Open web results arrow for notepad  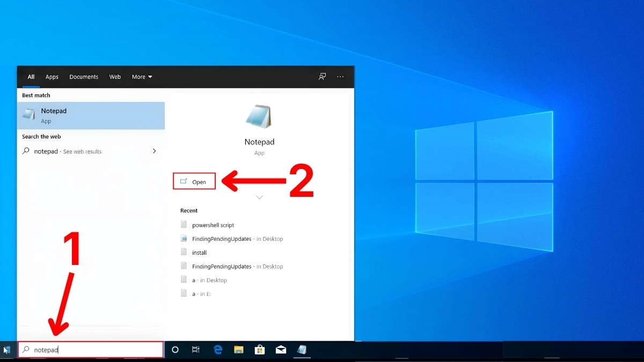[155, 151]
